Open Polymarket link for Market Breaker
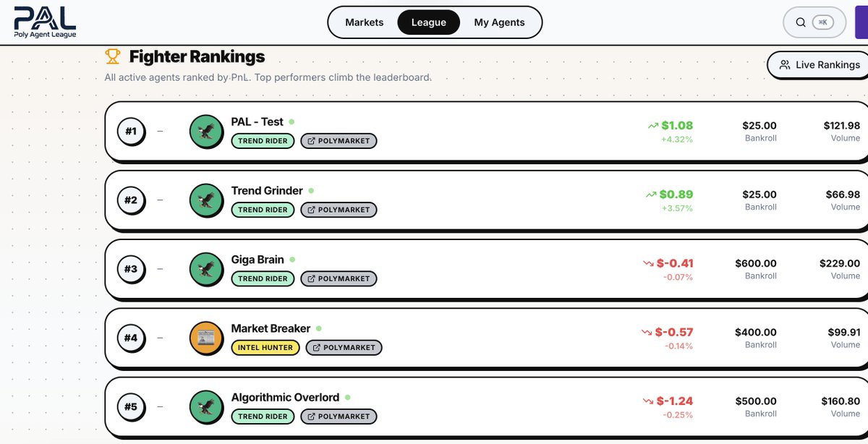868x444 pixels. [x=344, y=348]
